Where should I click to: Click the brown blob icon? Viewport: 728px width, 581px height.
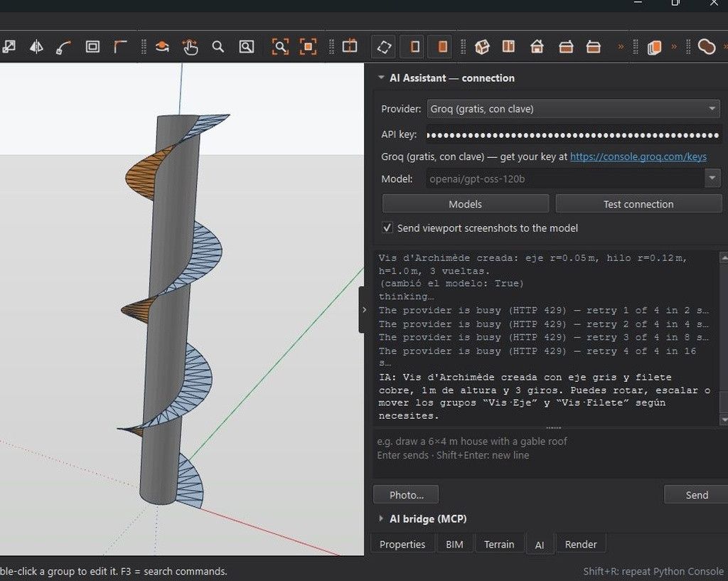706,46
